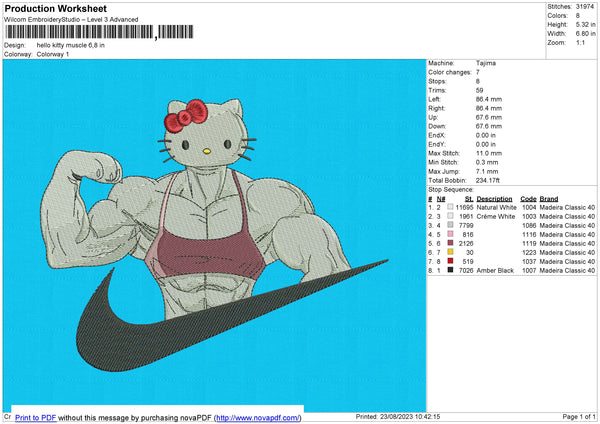
Task: Click the Trims value '59'
Action: pos(479,90)
